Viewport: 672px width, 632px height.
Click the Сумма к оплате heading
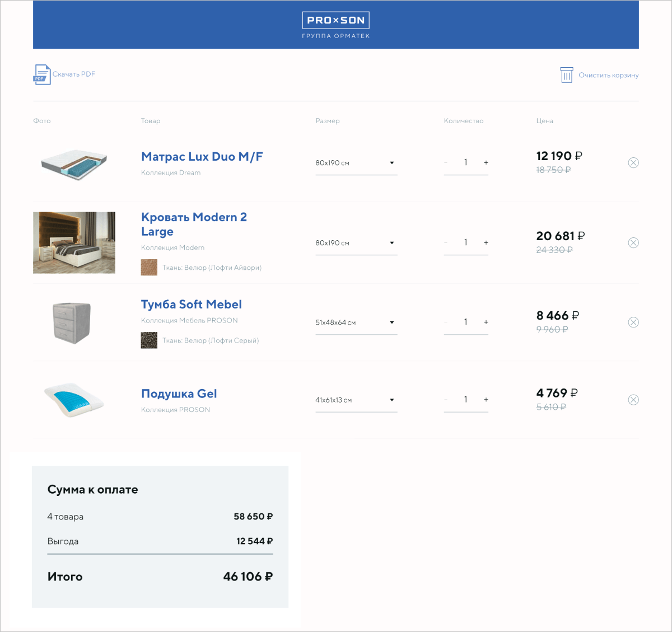coord(93,490)
